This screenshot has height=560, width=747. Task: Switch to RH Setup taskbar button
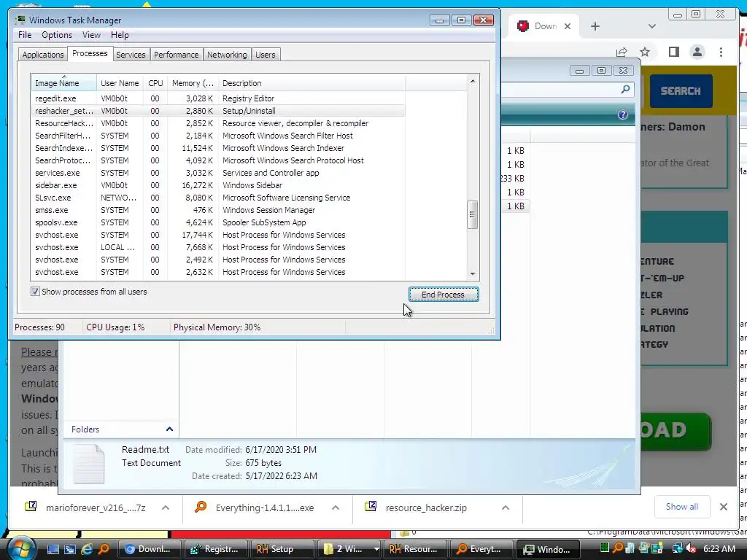282,549
